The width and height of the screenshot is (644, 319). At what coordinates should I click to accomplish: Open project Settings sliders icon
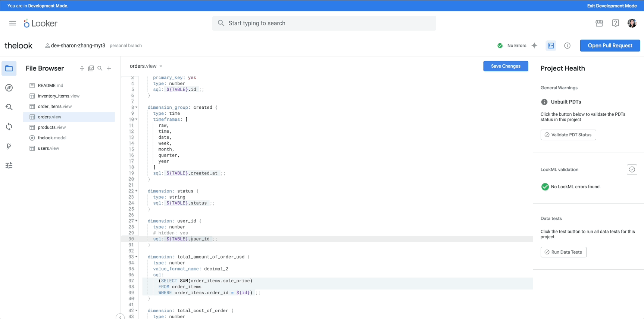[9, 165]
